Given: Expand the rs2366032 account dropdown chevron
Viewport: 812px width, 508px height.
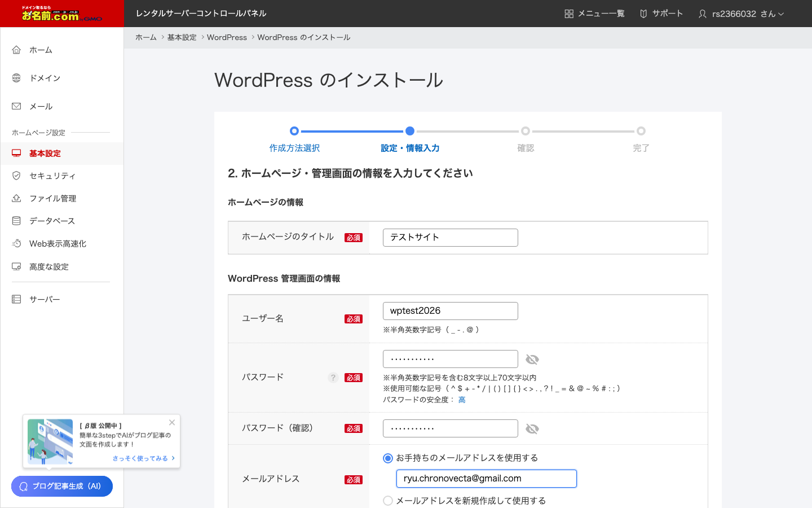Looking at the screenshot, I should tap(781, 14).
